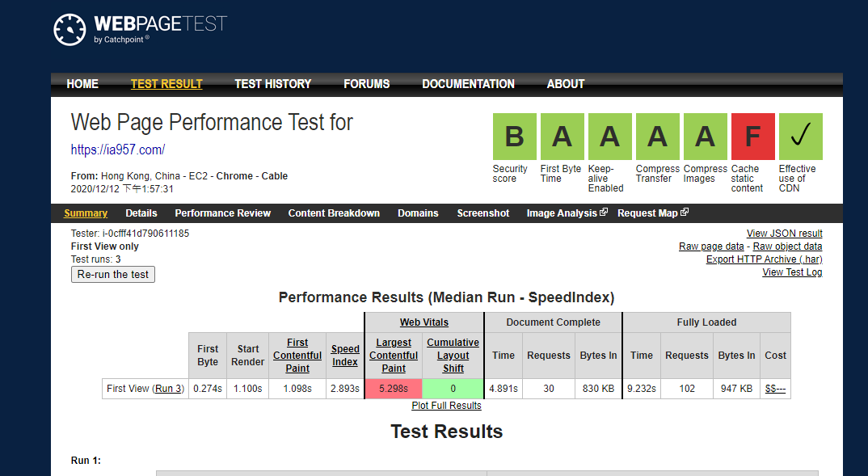Viewport: 868px width, 476px height.
Task: Click the Security score B grade box
Action: (514, 137)
